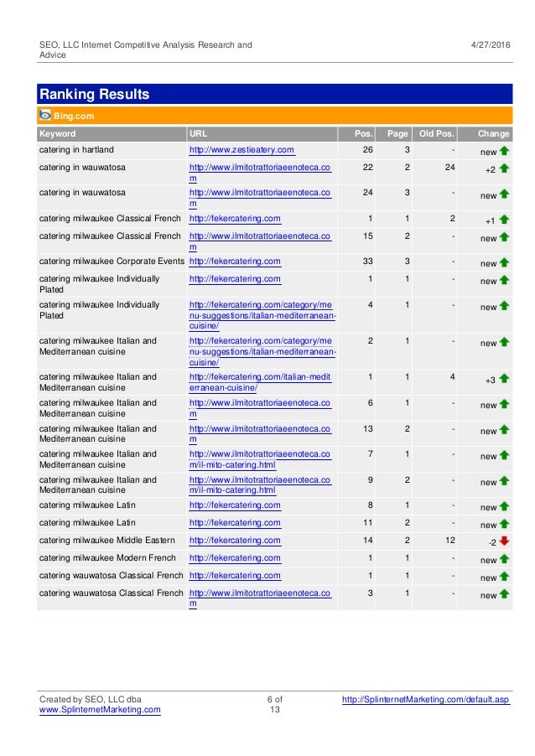Image resolution: width=535 pixels, height=756 pixels.
Task: Click green arrow in Corporate Events row
Action: pyautogui.click(x=505, y=263)
